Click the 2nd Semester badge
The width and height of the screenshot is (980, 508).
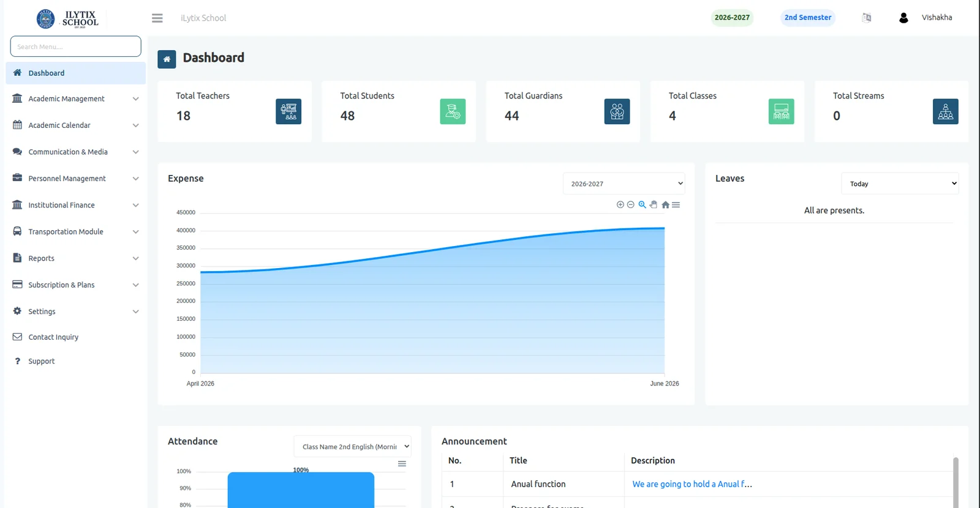pyautogui.click(x=808, y=18)
